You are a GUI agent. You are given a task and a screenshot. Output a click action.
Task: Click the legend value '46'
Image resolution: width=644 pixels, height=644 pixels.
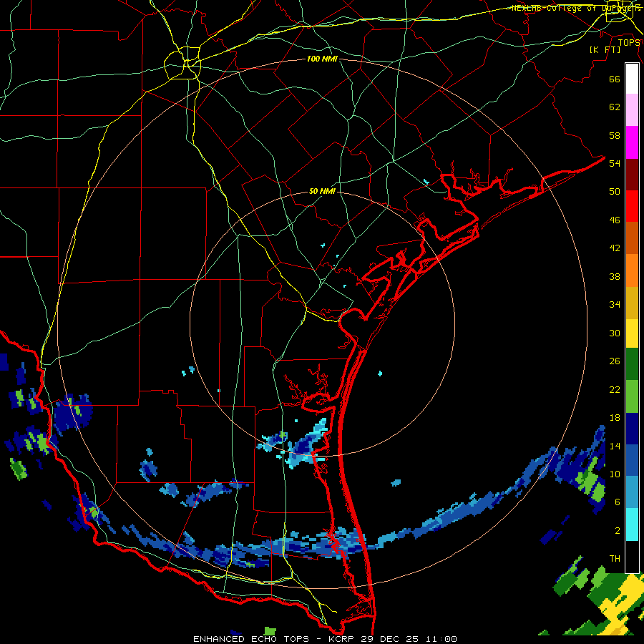point(615,220)
